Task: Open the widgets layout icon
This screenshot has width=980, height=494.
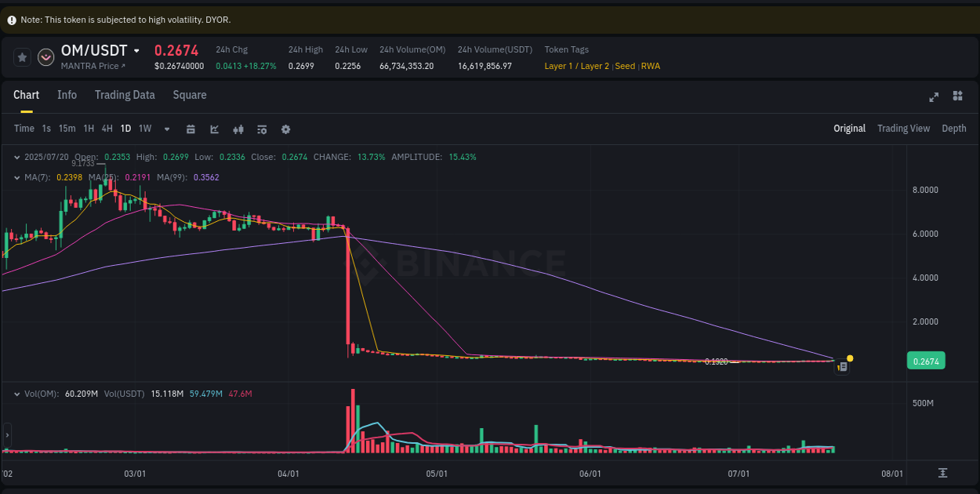Action: [957, 96]
